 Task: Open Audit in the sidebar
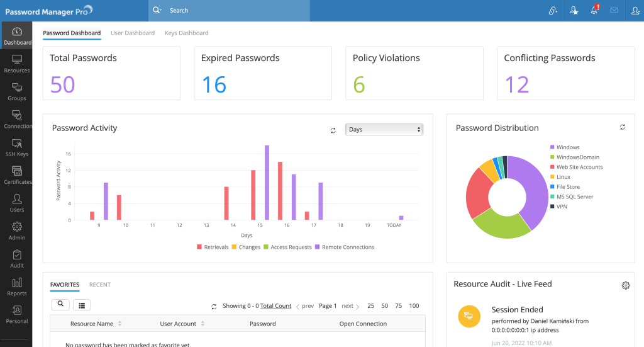point(16,259)
